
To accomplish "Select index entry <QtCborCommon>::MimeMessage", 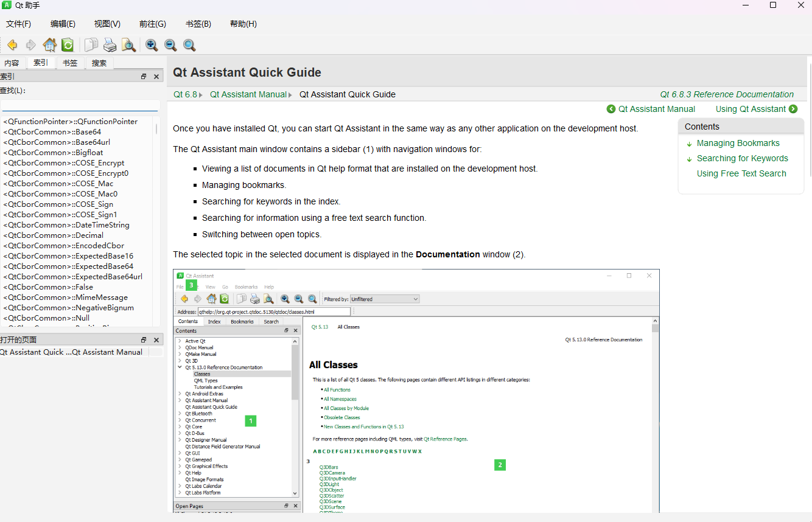I will (65, 298).
